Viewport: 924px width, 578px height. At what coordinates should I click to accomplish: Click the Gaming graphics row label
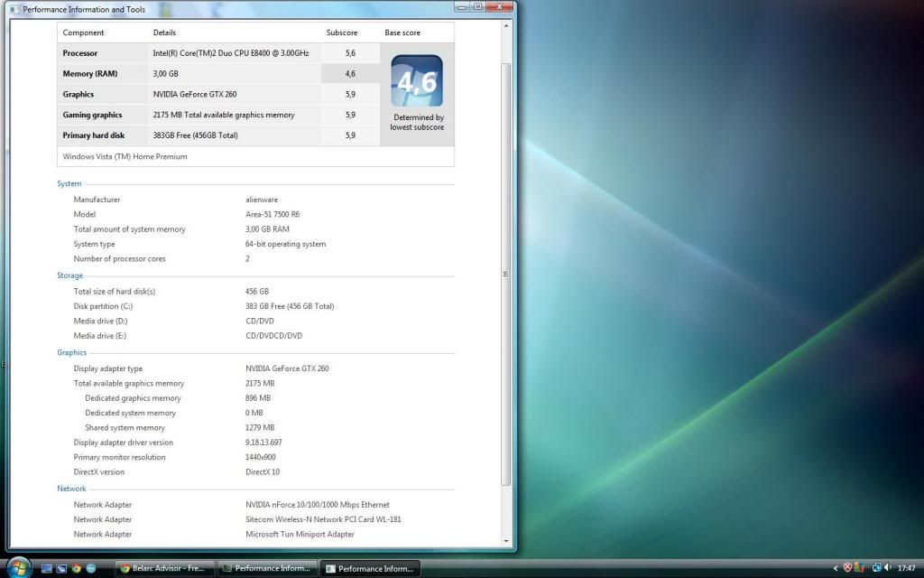[x=93, y=115]
